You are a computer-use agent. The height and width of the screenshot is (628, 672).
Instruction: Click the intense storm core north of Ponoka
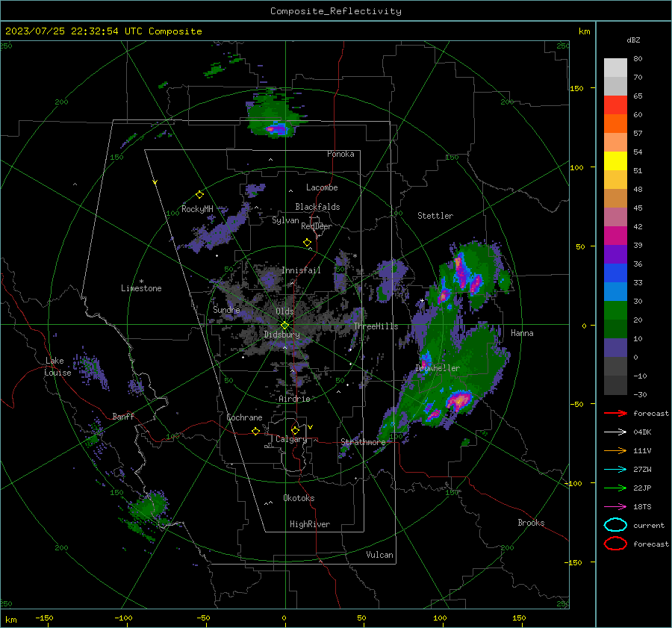click(276, 128)
